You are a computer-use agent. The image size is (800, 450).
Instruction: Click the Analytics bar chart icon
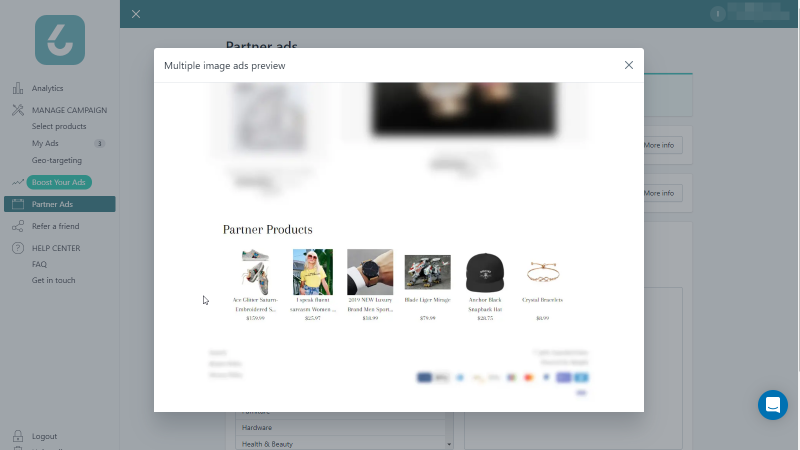(x=18, y=88)
